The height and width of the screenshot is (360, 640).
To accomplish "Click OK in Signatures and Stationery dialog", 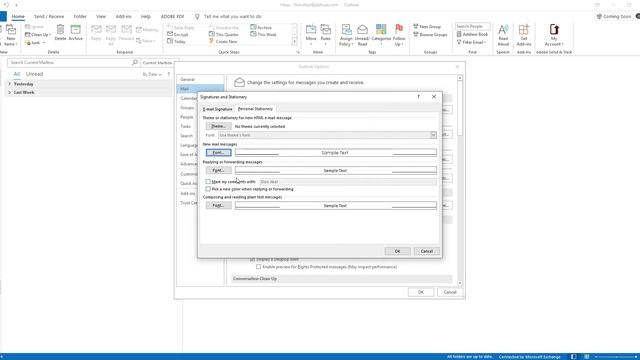I will point(397,251).
